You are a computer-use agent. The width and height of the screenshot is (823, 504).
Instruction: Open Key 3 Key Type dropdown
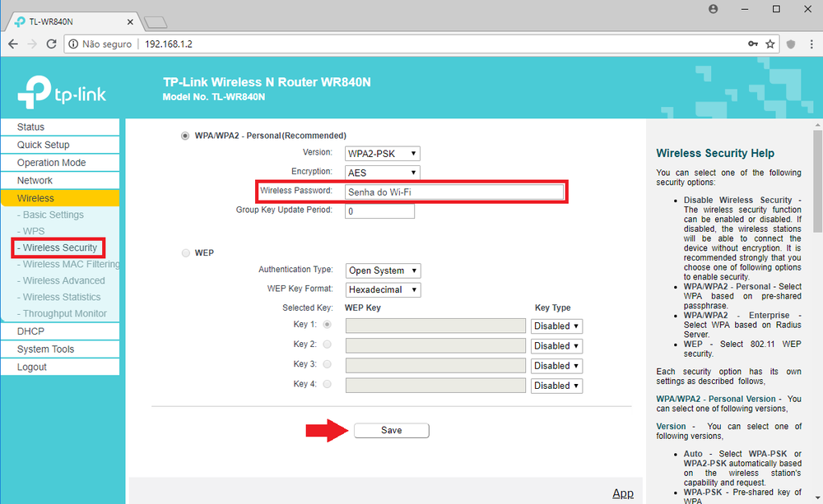coord(556,366)
